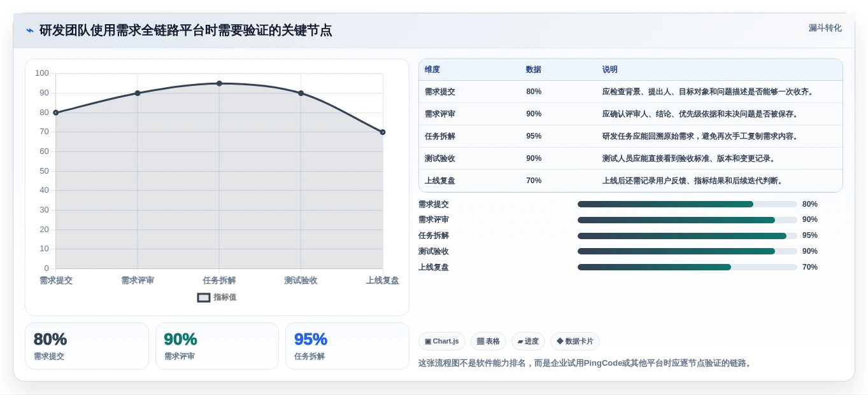868x395 pixels.
Task: Click the 80% value in the table
Action: [534, 92]
